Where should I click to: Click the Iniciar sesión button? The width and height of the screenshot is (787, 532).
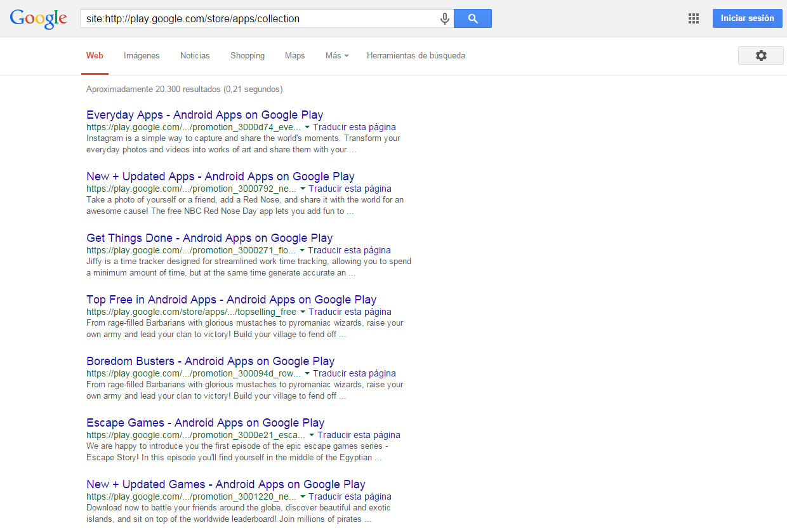pos(748,18)
